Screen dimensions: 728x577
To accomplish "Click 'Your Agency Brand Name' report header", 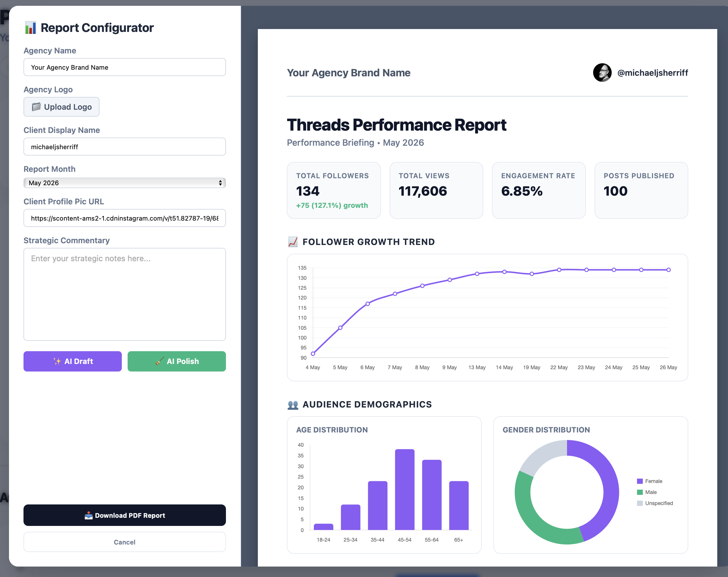I will tap(349, 73).
